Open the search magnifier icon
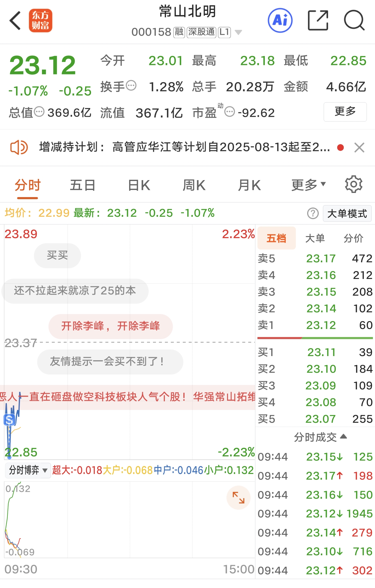This screenshot has width=375, height=588. point(354,20)
